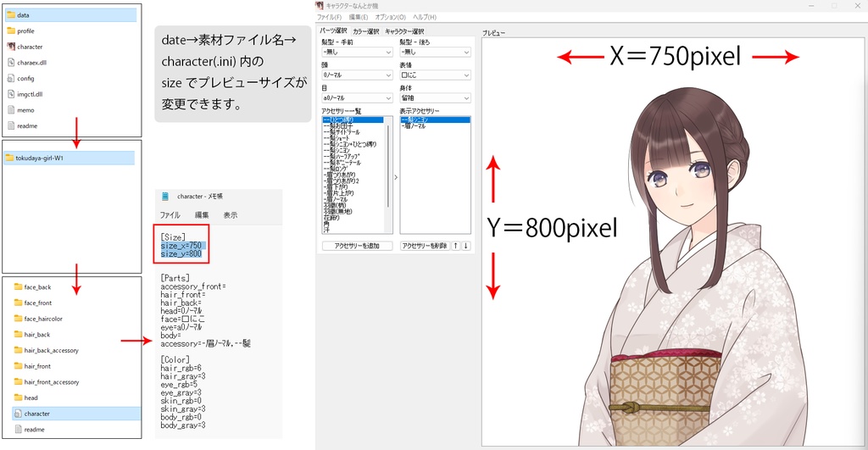Open Notepad's ファイル menu

[170, 215]
